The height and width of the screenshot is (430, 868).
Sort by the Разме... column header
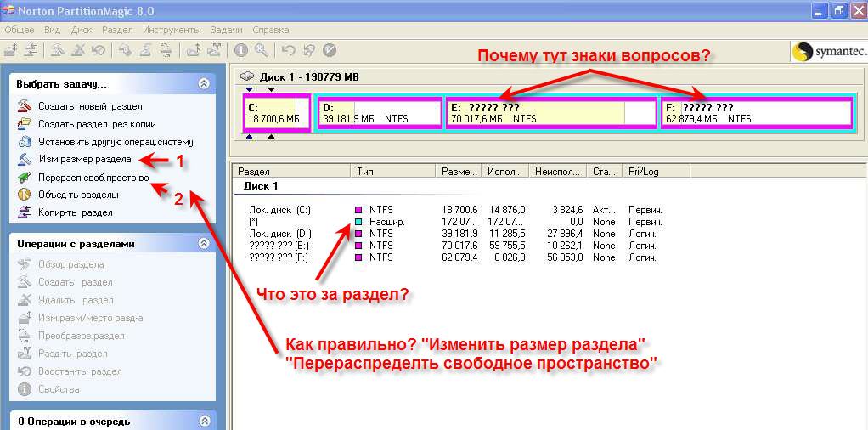pos(459,172)
